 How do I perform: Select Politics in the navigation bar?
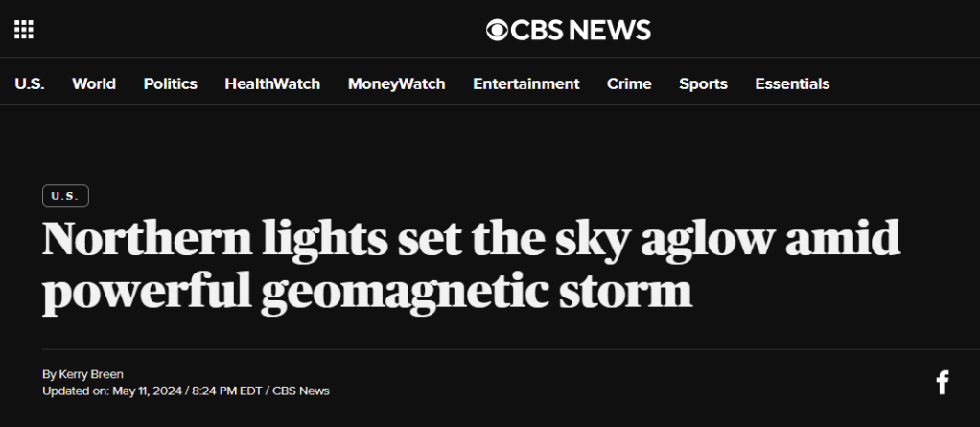tap(171, 83)
